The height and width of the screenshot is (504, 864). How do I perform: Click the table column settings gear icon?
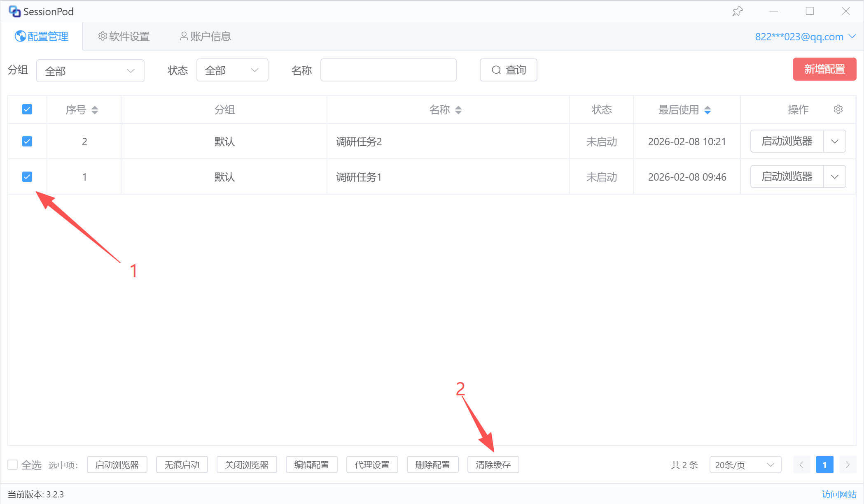pos(838,109)
